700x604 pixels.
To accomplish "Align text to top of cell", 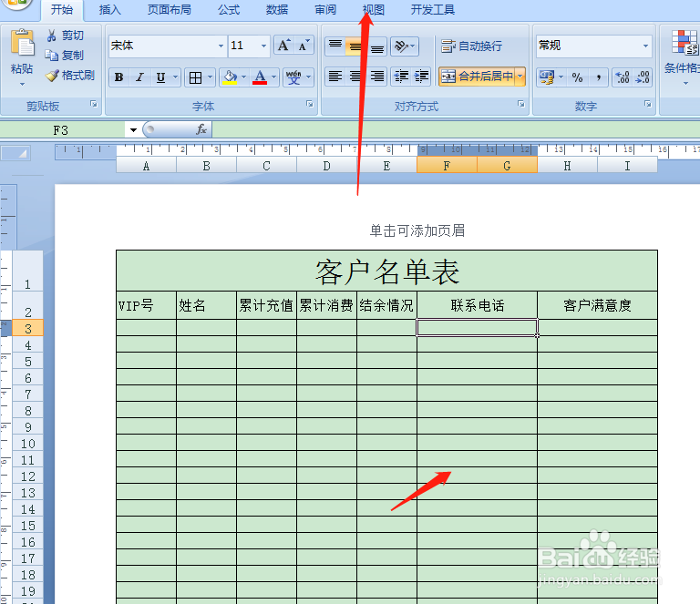I will pyautogui.click(x=335, y=46).
